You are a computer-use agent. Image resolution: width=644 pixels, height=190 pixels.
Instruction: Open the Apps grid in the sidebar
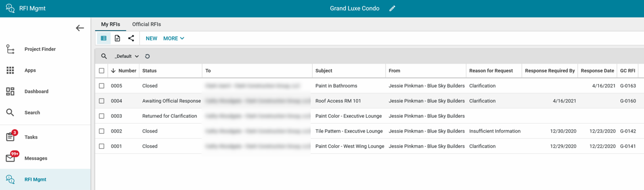pyautogui.click(x=30, y=70)
